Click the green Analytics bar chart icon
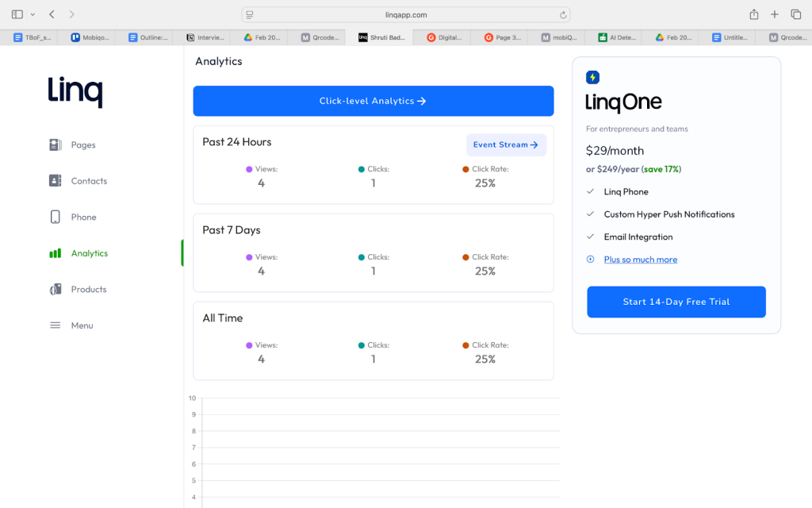This screenshot has height=508, width=812. point(55,253)
